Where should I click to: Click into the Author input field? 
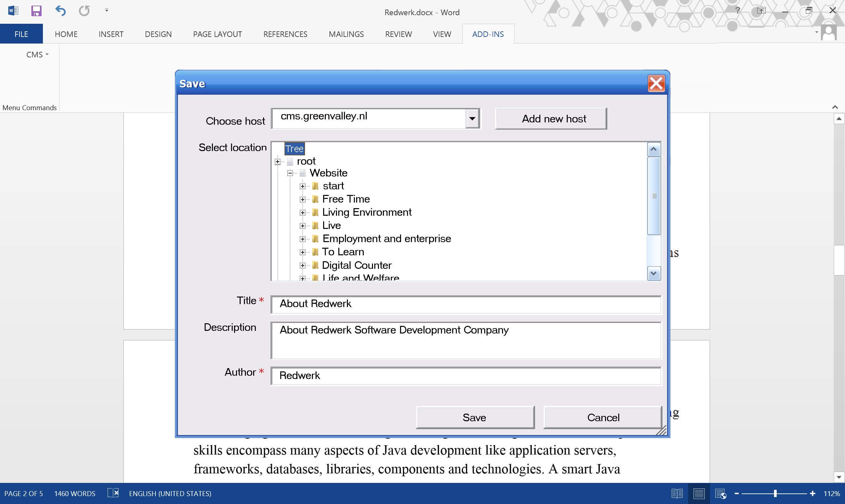tap(466, 376)
